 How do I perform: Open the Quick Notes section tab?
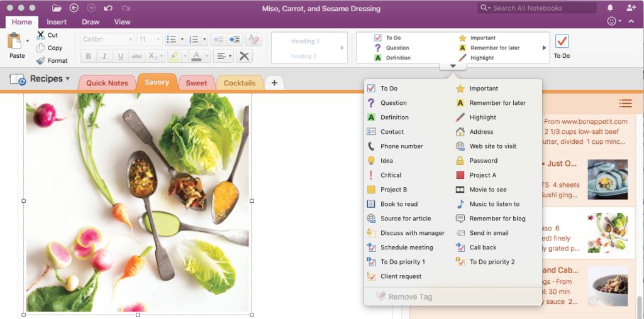tap(107, 83)
